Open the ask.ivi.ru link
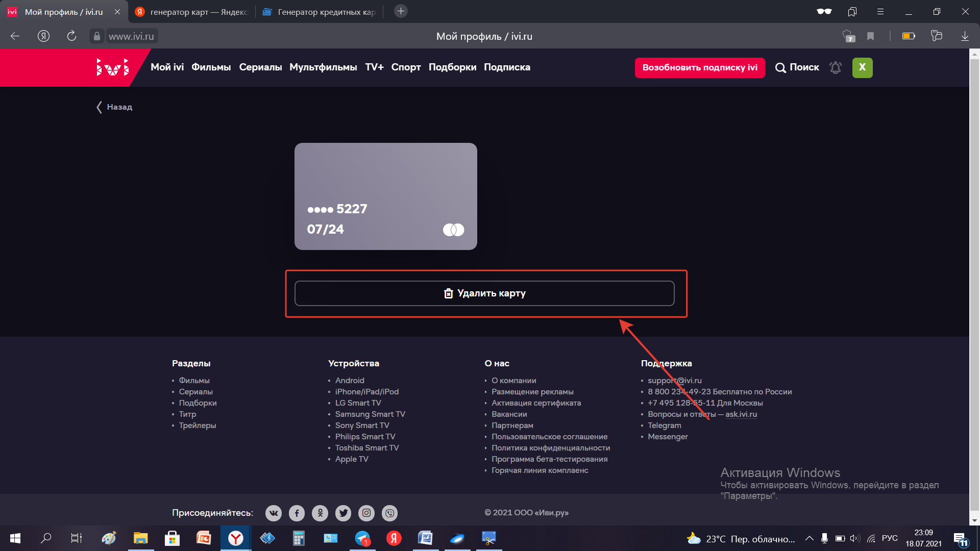This screenshot has width=980, height=551. click(x=741, y=414)
